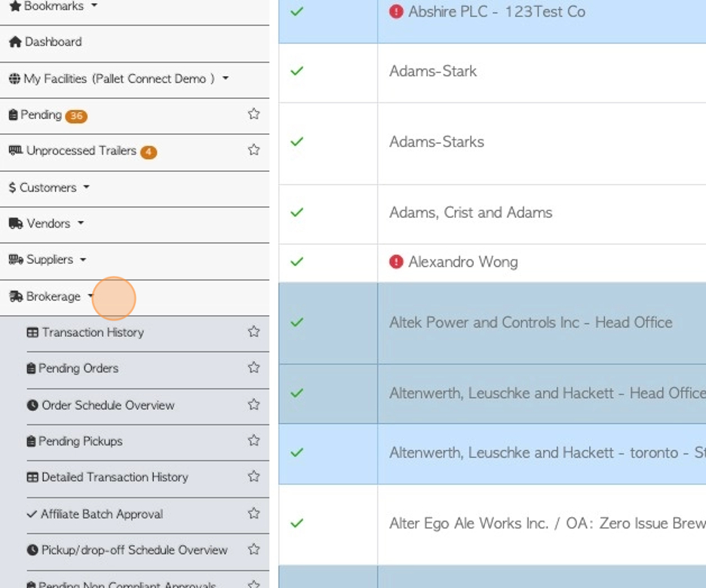Click the Vendors truck icon
The image size is (706, 588).
pos(16,223)
